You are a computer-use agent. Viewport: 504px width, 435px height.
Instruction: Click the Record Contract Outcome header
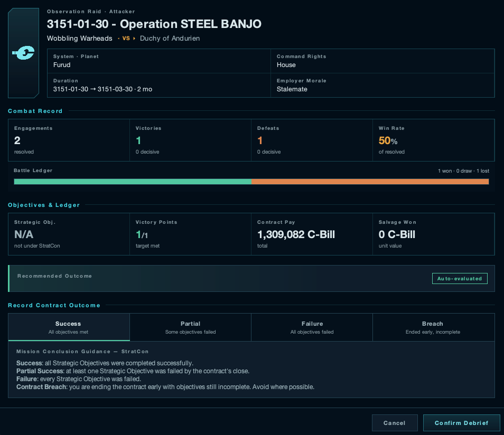[x=54, y=305]
